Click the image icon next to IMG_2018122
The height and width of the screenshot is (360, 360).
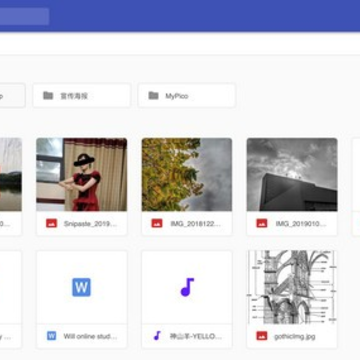(157, 223)
